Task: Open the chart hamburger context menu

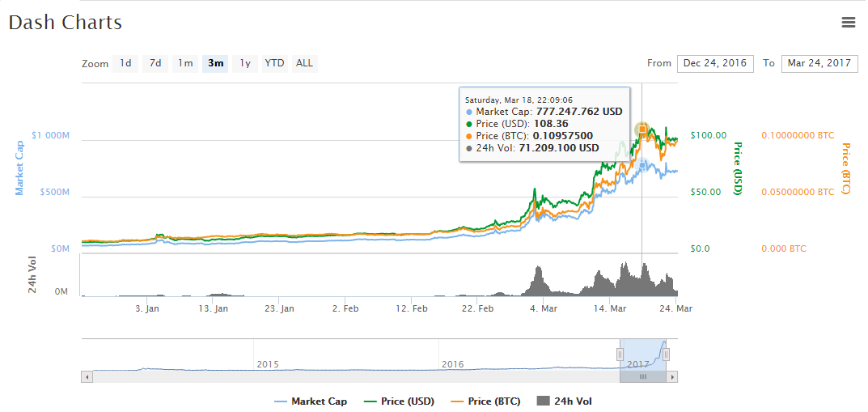Action: 848,23
